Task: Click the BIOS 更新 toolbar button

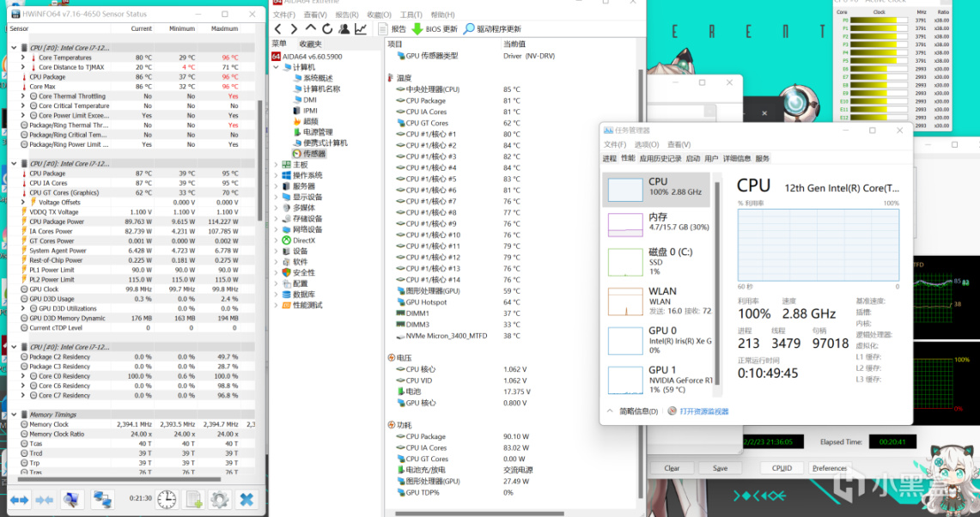Action: pyautogui.click(x=435, y=28)
